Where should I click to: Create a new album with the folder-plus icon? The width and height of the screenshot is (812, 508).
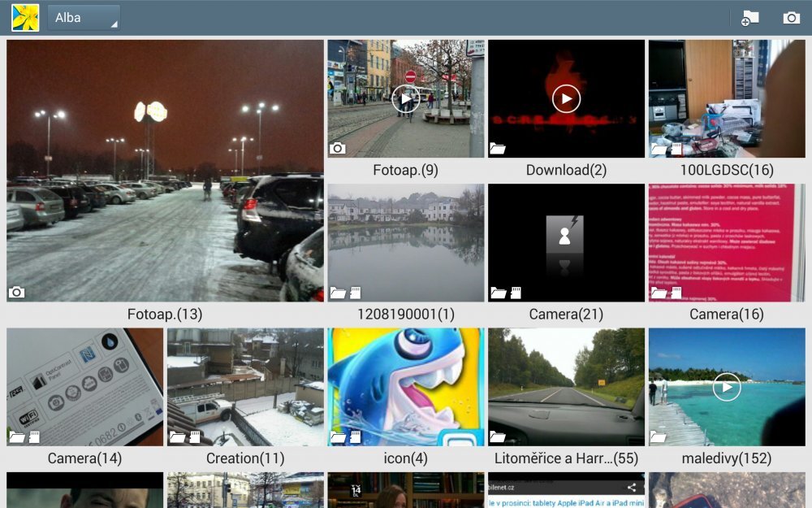tap(751, 15)
